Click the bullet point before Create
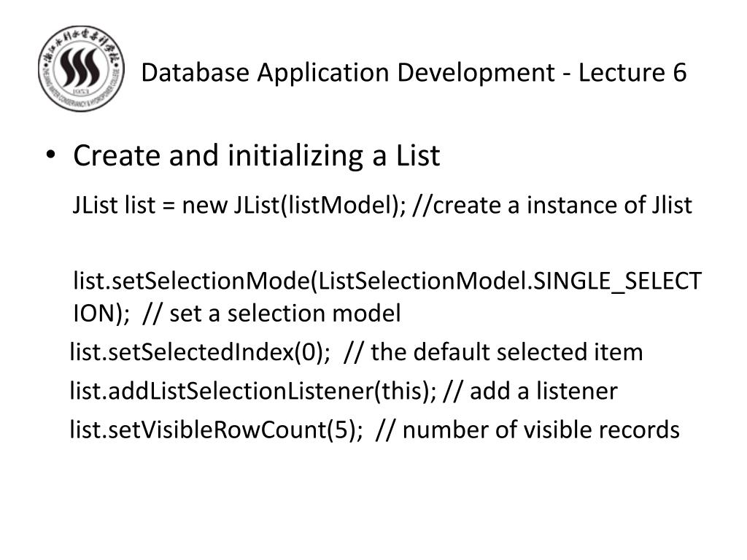Image resolution: width=747 pixels, height=560 pixels. [51, 155]
